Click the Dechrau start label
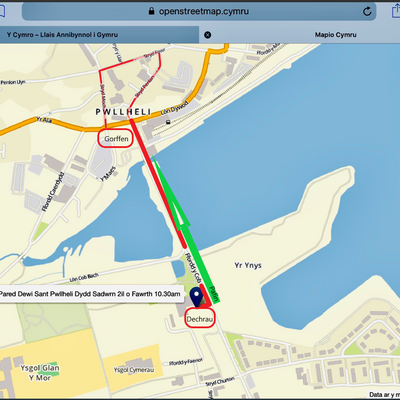This screenshot has height=400, width=400. click(x=200, y=319)
